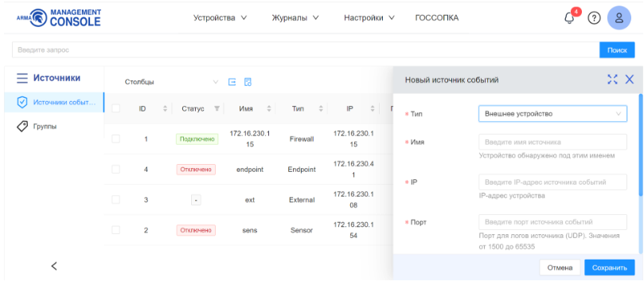Click the panel's vertical scrollbar
Image resolution: width=644 pixels, height=293 pixels.
[641, 144]
